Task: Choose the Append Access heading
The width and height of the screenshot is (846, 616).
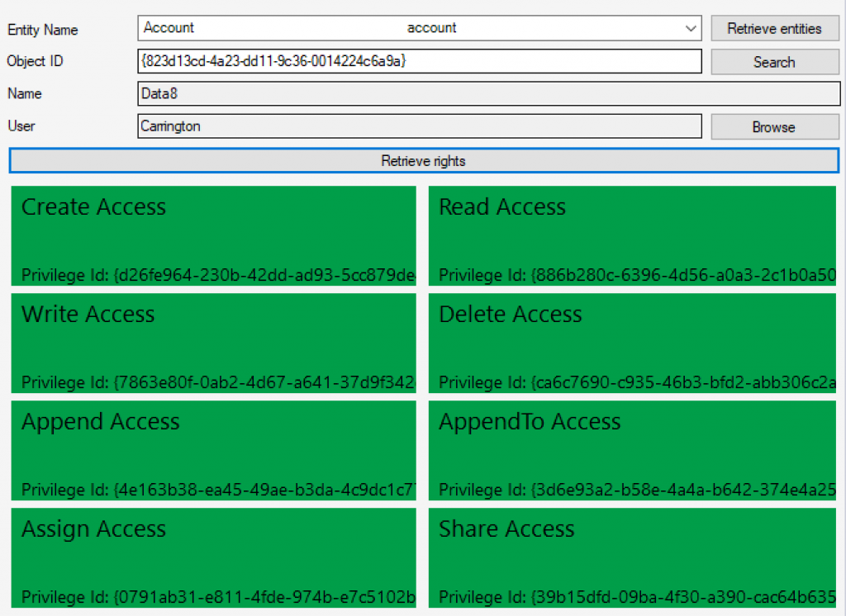Action: (x=100, y=422)
